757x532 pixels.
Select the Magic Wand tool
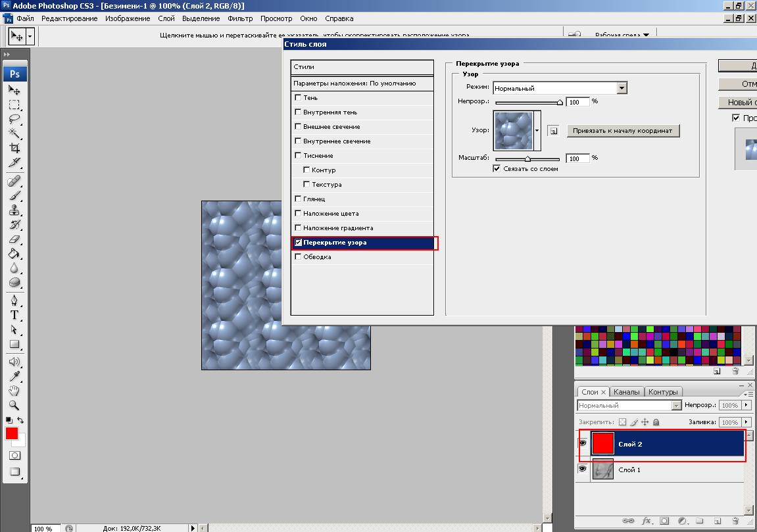point(14,133)
